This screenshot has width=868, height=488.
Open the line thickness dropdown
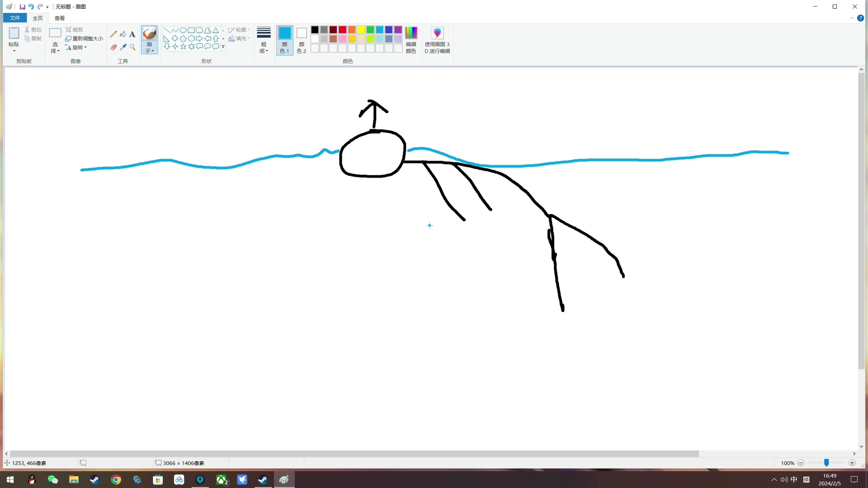[x=264, y=40]
